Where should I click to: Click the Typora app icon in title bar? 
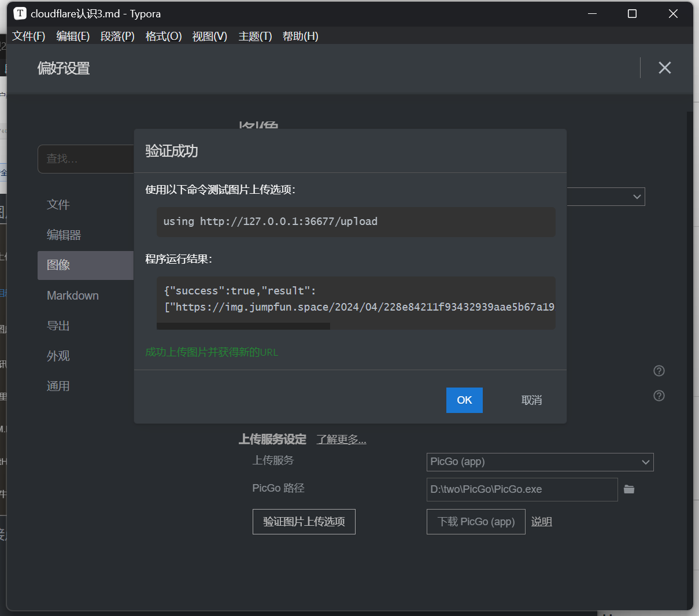[x=20, y=13]
